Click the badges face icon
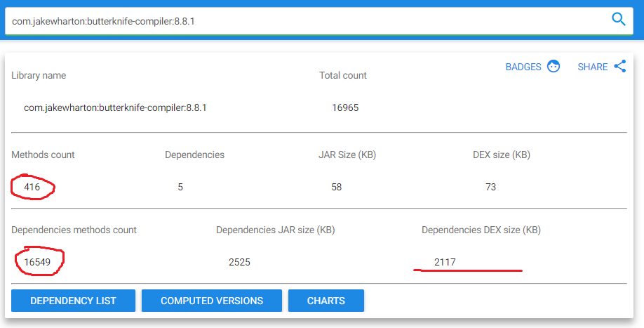This screenshot has height=328, width=644. tap(554, 66)
